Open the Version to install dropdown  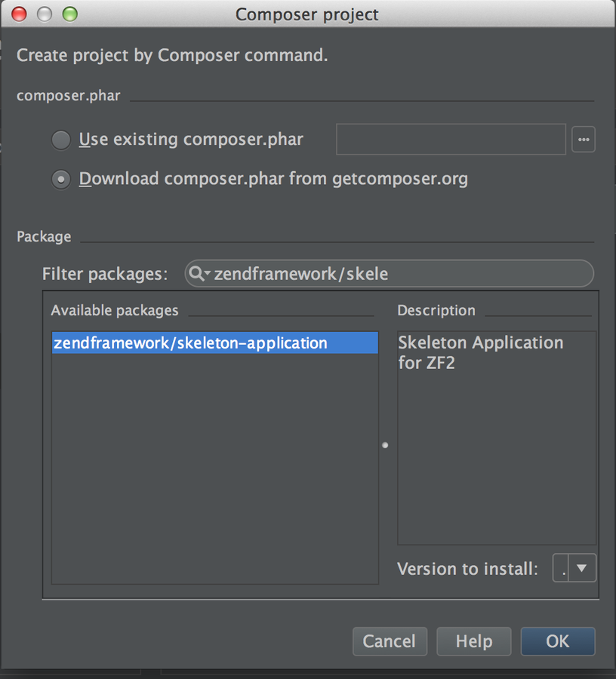[x=574, y=567]
